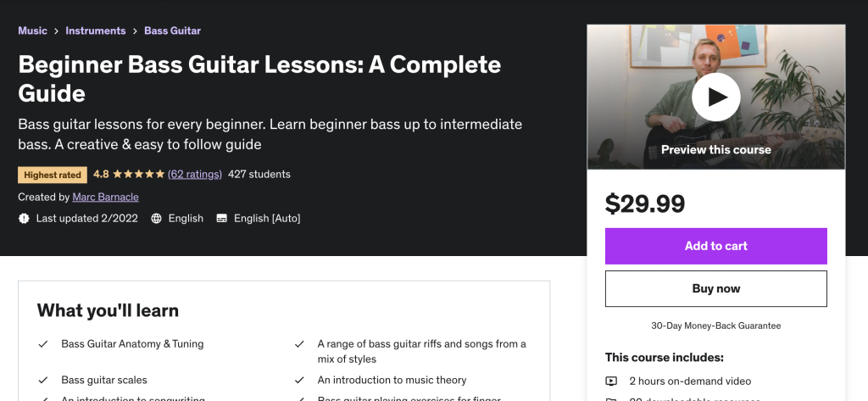Open the 62 ratings link
This screenshot has width=868, height=401.
click(195, 175)
